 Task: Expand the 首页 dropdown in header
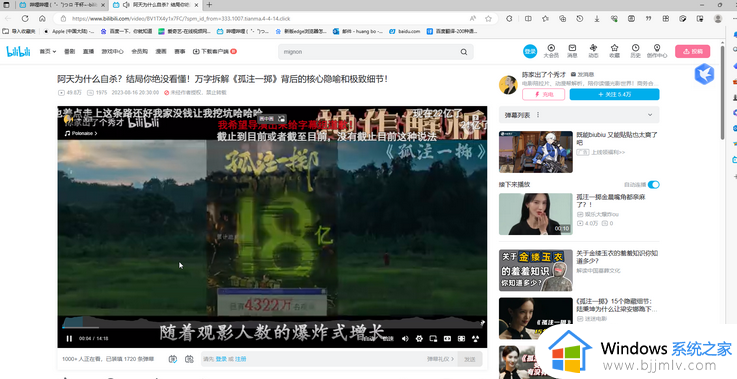pos(47,51)
